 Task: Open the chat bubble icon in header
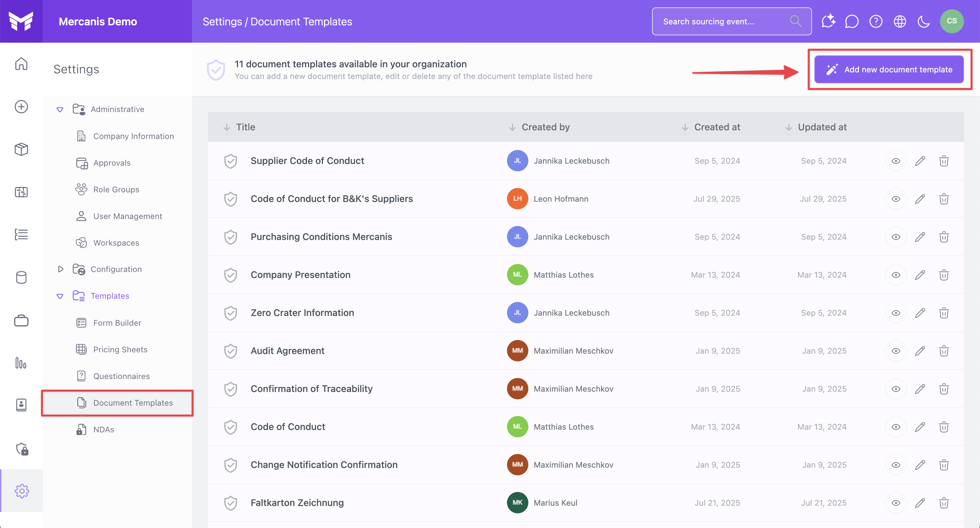[852, 21]
